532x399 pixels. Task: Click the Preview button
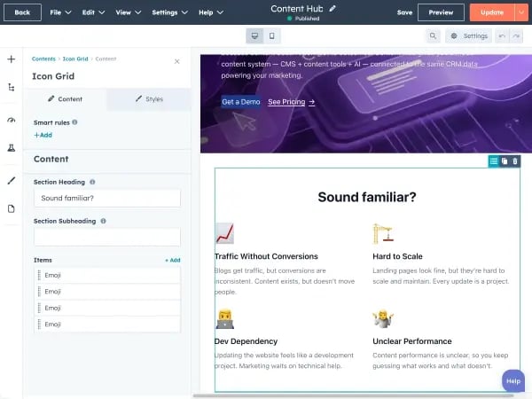441,12
